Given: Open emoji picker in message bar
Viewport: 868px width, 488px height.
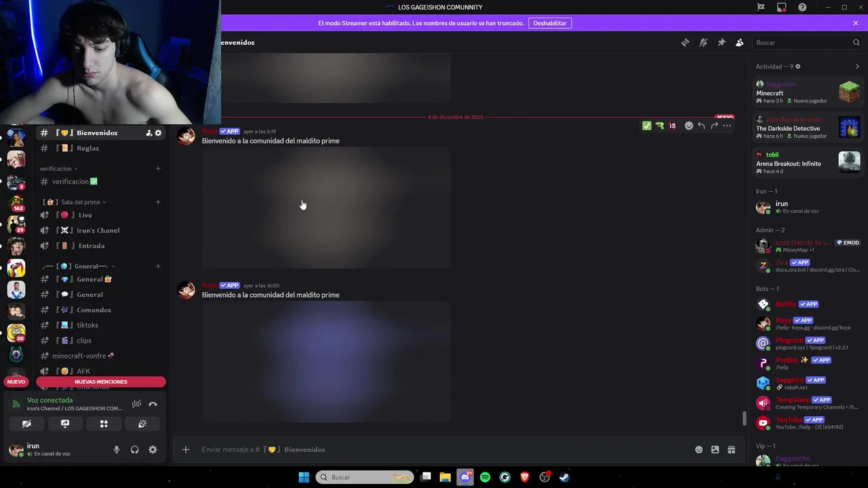Looking at the screenshot, I should (698, 449).
